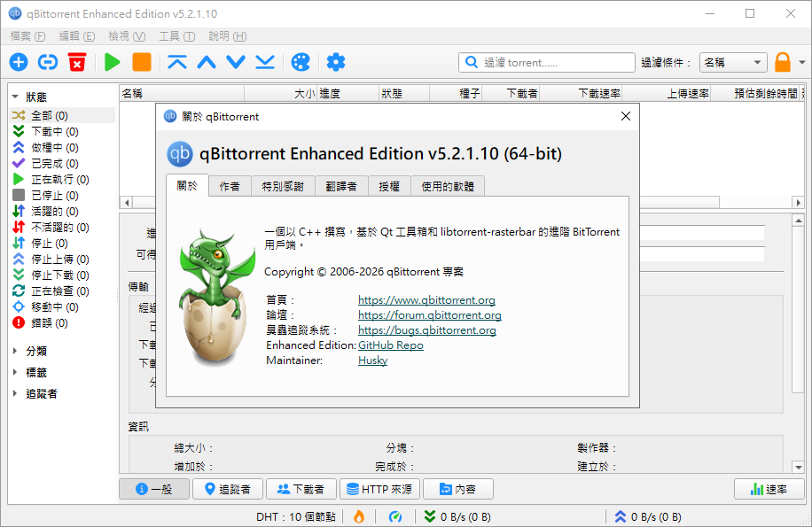Viewport: 812px width, 527px height.
Task: Switch to the 作者 tab
Action: 230,186
